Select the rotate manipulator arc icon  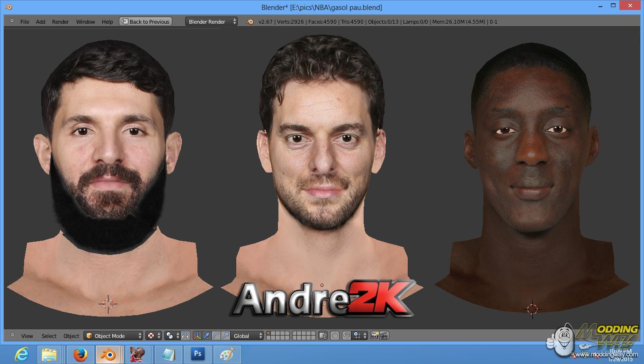point(216,336)
